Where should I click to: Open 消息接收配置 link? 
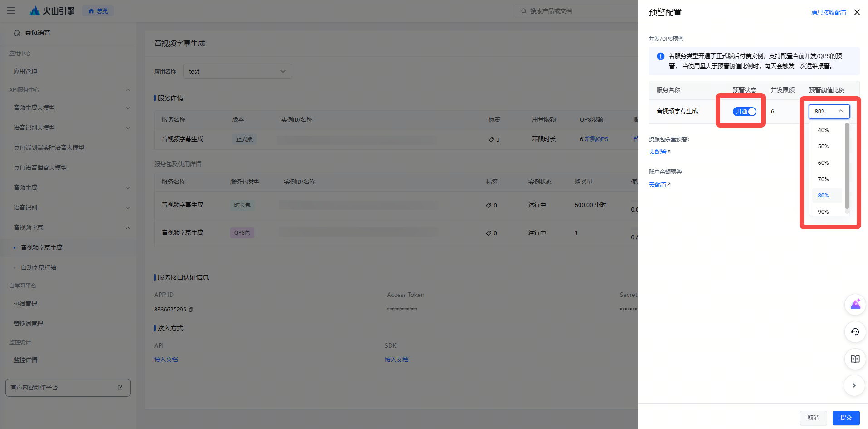pyautogui.click(x=829, y=13)
